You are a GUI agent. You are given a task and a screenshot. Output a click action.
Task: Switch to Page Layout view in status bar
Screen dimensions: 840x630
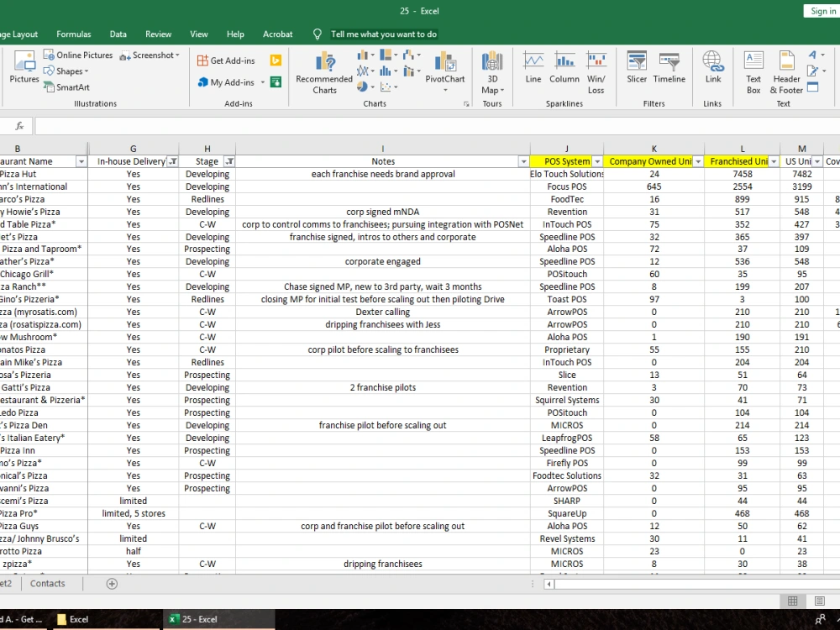tap(819, 601)
